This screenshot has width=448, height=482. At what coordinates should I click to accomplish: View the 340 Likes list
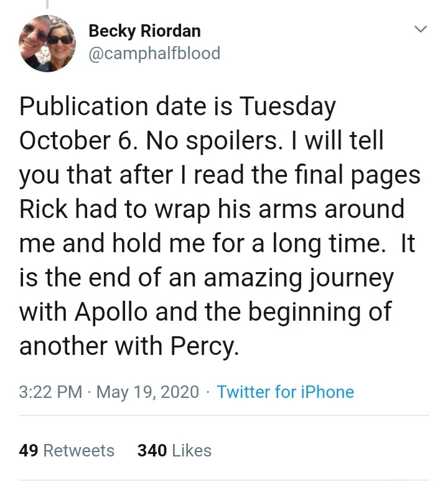pos(174,450)
